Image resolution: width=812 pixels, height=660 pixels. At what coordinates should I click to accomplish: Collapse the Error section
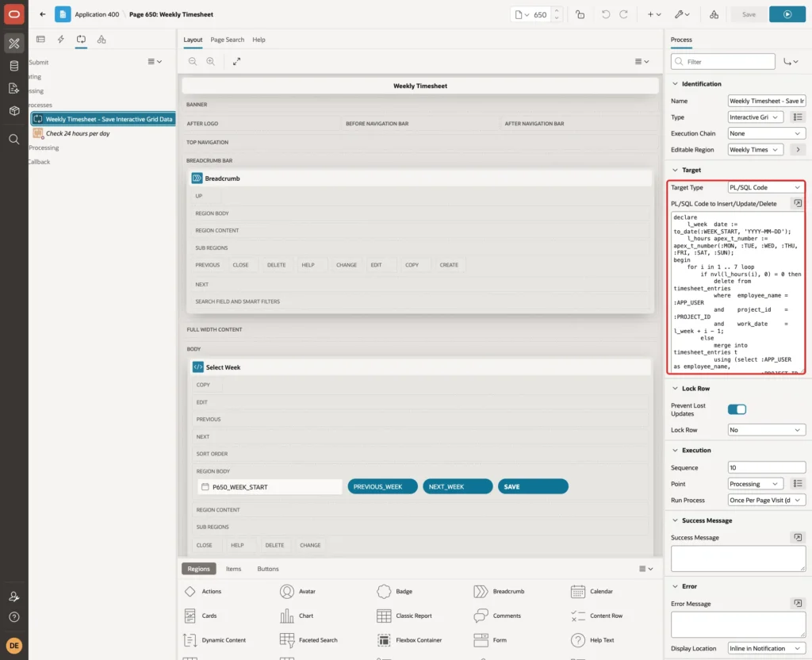coord(675,586)
